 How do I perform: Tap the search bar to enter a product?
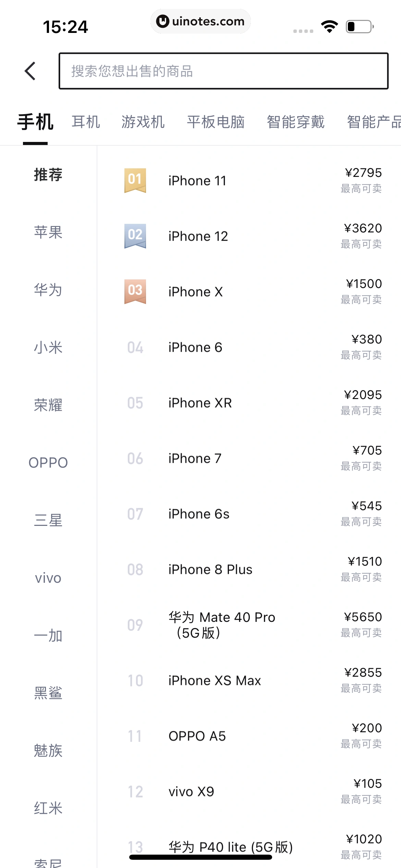223,71
